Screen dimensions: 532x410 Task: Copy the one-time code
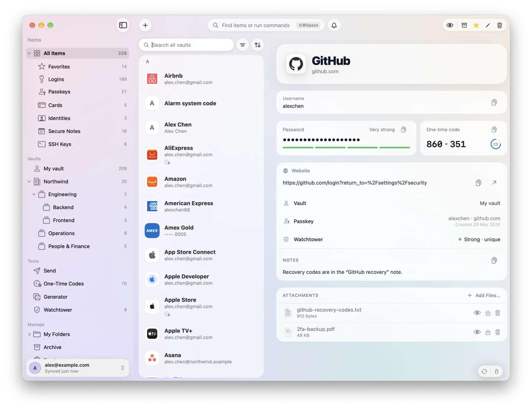pos(494,130)
